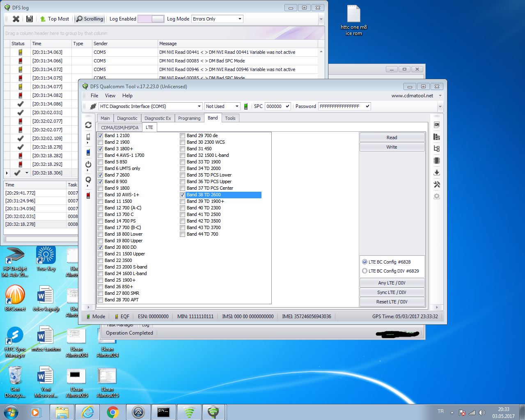This screenshot has width=525, height=420.
Task: Click the blue phone icon in left sidebar
Action: [x=88, y=153]
